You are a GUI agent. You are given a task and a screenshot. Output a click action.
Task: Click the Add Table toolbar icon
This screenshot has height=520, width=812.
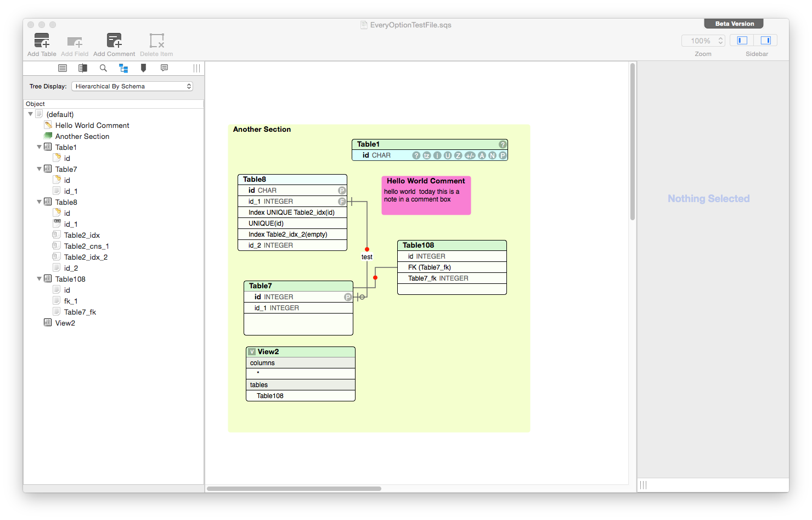42,41
